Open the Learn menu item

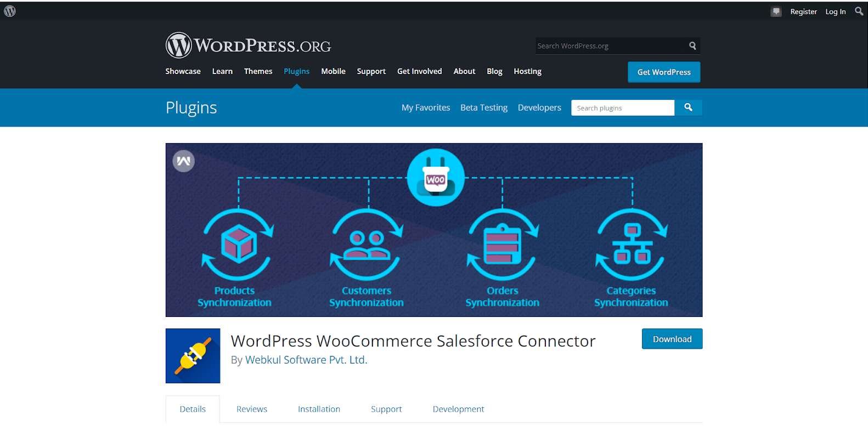coord(222,71)
